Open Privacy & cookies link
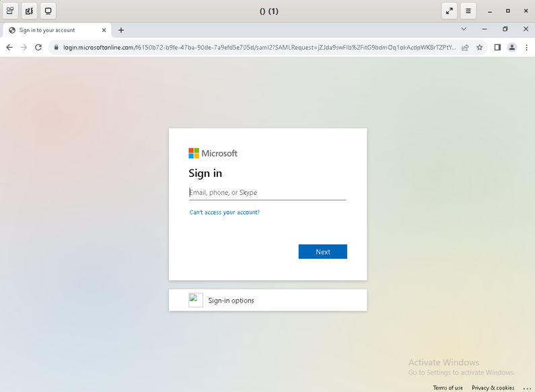This screenshot has height=392, width=535. pos(493,387)
